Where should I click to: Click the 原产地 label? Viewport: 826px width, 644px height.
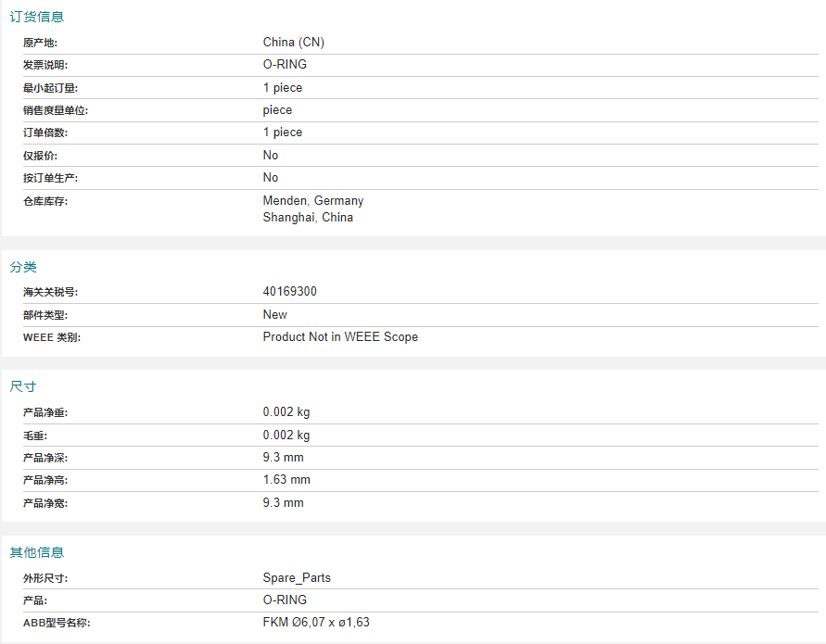(x=40, y=43)
